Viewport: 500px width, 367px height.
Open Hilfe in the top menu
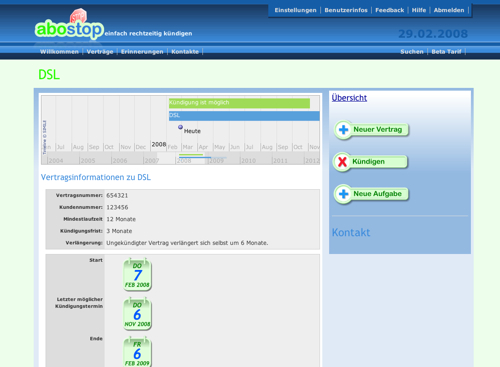click(x=419, y=10)
